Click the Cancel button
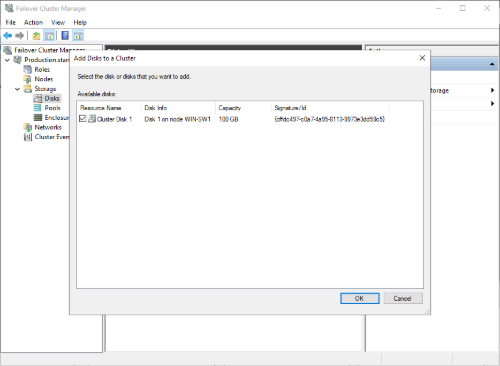This screenshot has height=366, width=500. [x=403, y=298]
